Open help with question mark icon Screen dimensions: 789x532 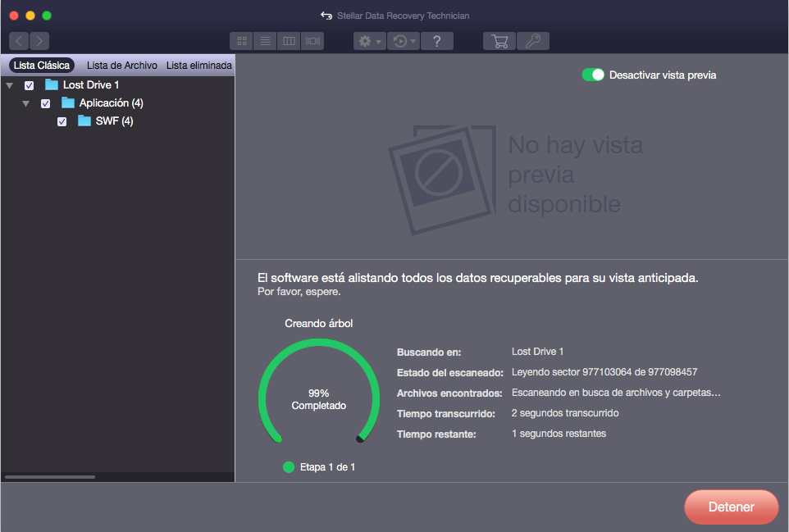437,41
